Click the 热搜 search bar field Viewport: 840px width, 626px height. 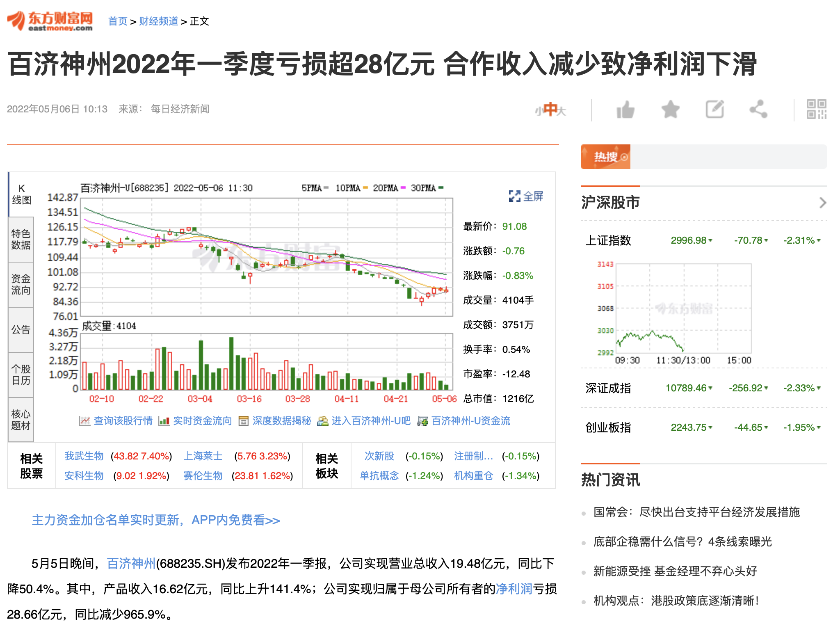[728, 157]
